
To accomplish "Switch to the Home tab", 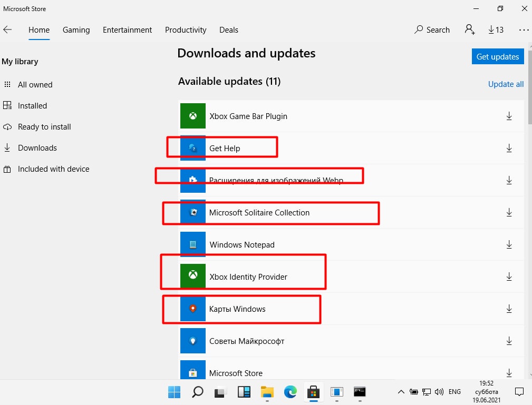I will pyautogui.click(x=39, y=30).
